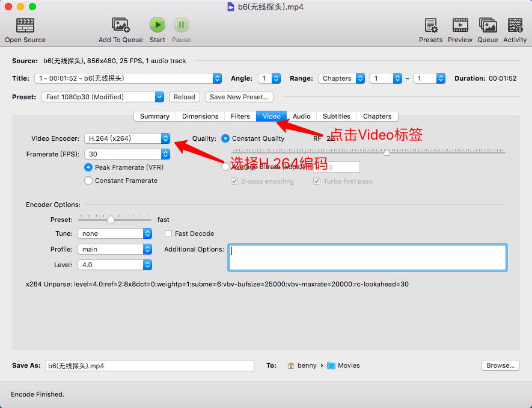This screenshot has width=532, height=408.
Task: Click the Browse destination button
Action: click(501, 365)
